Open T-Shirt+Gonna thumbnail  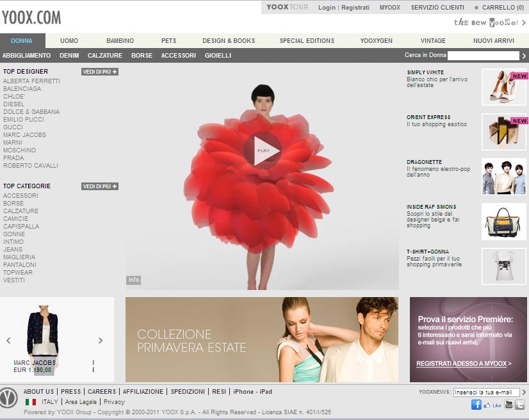[503, 266]
